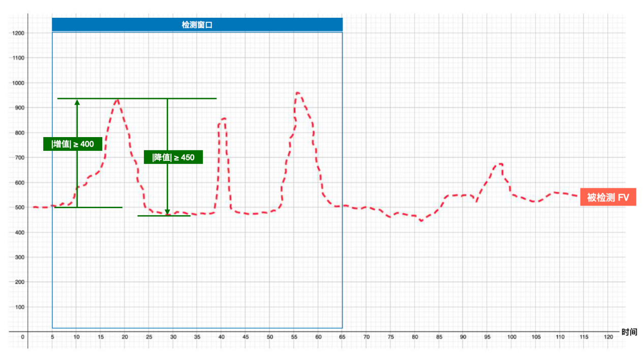644x362 pixels.
Task: Click the flat-topped peak near time 40
Action: (223, 119)
